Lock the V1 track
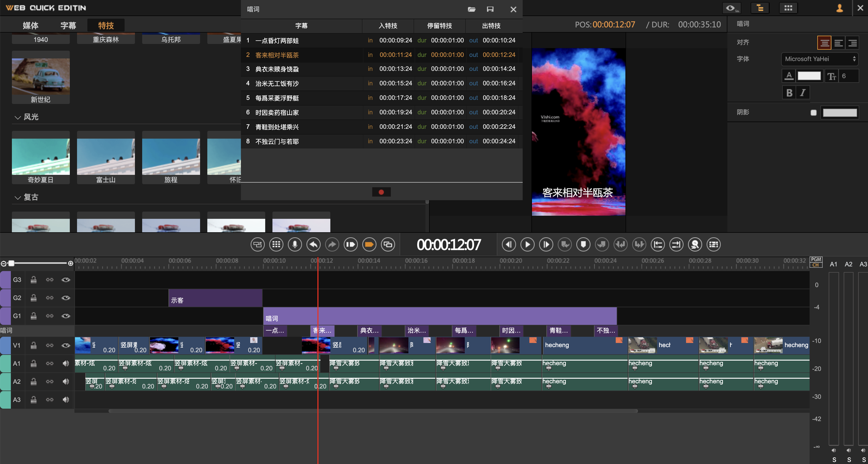 34,345
